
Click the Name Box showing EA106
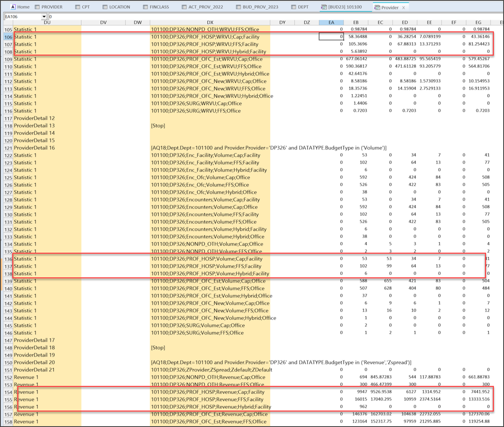tap(23, 17)
